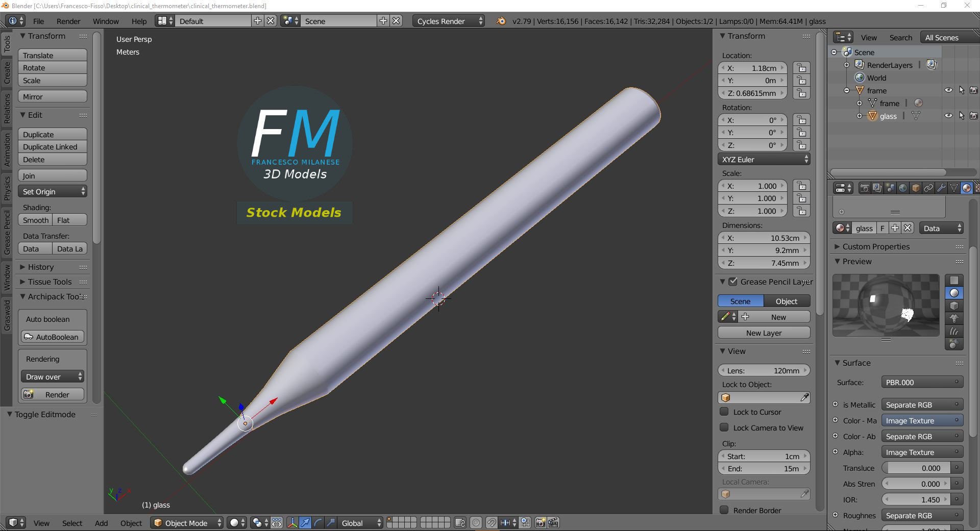This screenshot has width=980, height=531.
Task: Click the AutoBoolean button
Action: tap(53, 337)
